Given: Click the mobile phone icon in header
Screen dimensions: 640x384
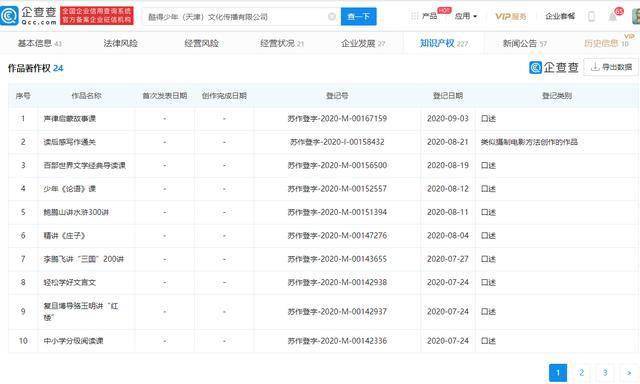Looking at the screenshot, I should click(591, 16).
